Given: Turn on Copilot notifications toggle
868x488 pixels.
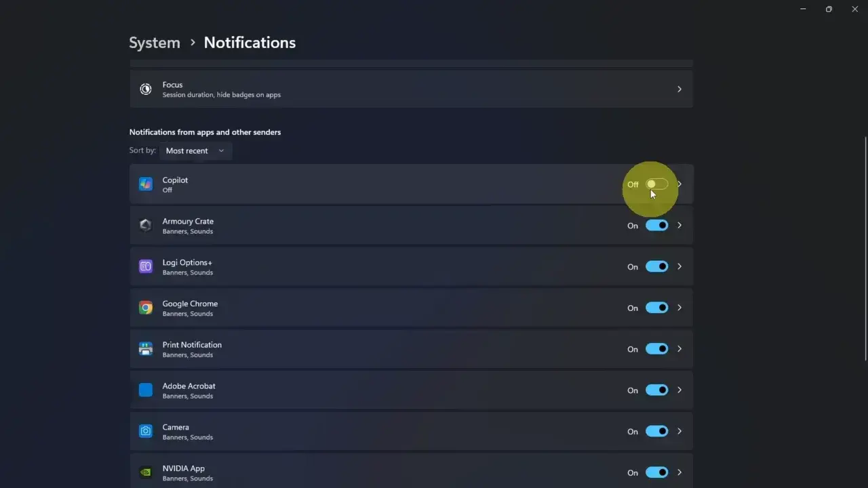Looking at the screenshot, I should coord(656,184).
